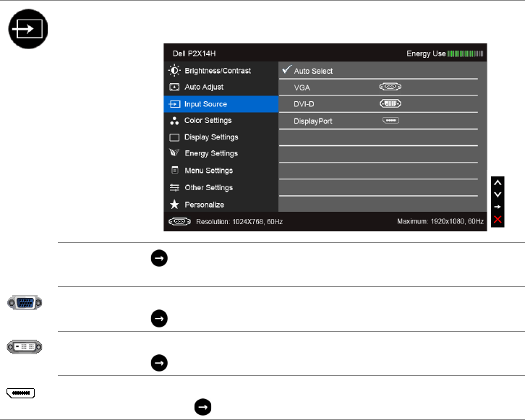Click the Energy Settings leaf icon
The image size is (525, 420).
click(x=174, y=153)
